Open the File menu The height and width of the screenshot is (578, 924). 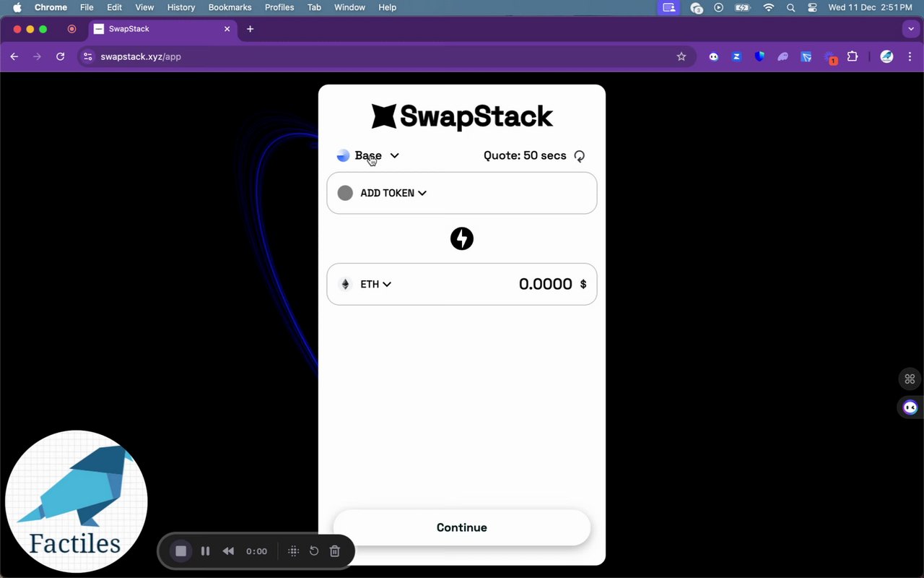[87, 7]
